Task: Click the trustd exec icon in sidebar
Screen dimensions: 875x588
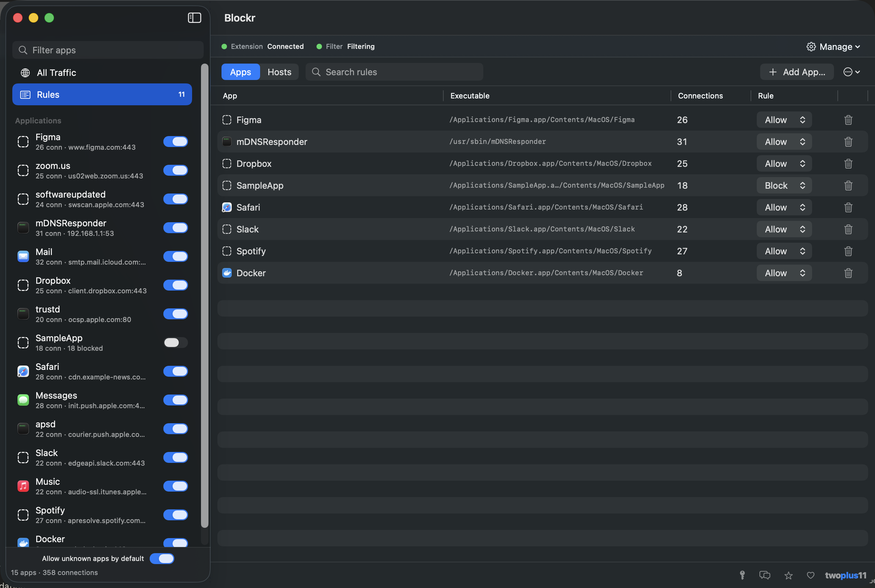Action: [23, 314]
